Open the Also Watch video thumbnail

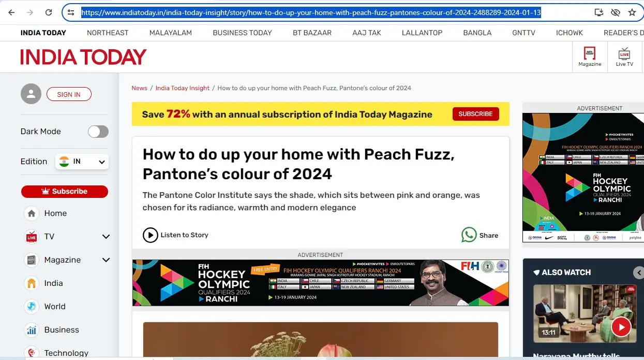585,313
